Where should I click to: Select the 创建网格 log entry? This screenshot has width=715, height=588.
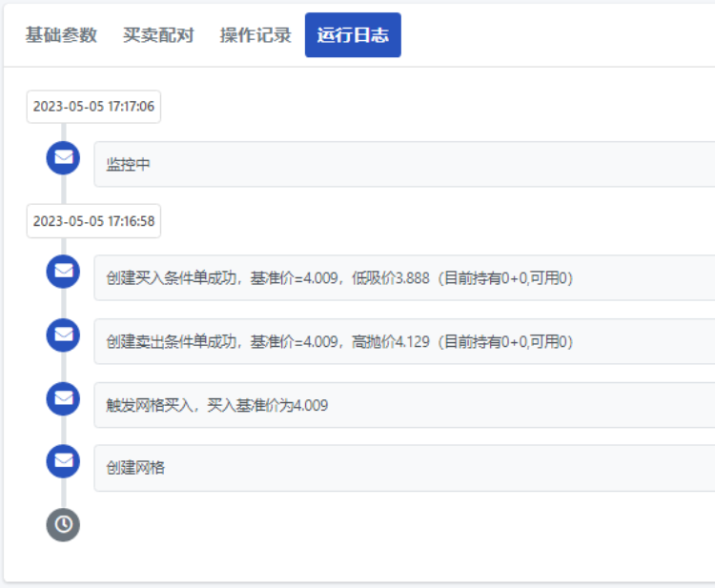(404, 468)
